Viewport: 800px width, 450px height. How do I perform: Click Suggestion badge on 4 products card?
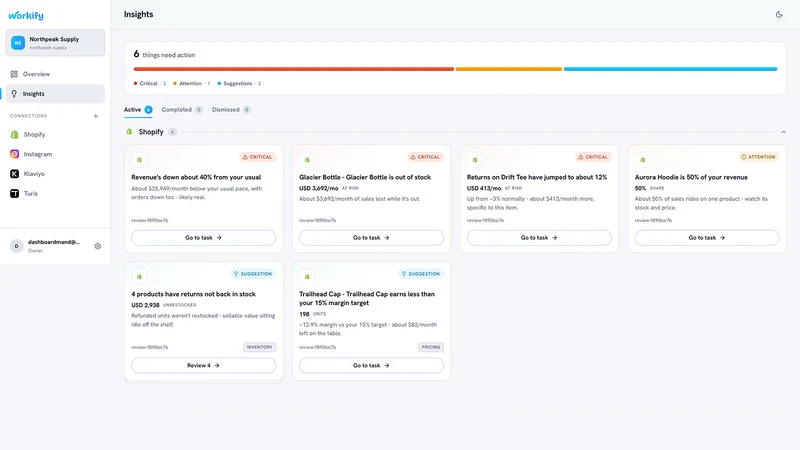point(253,274)
